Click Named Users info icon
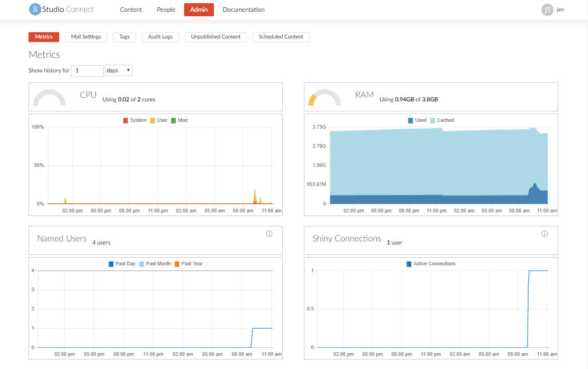588x369 pixels. tap(269, 234)
